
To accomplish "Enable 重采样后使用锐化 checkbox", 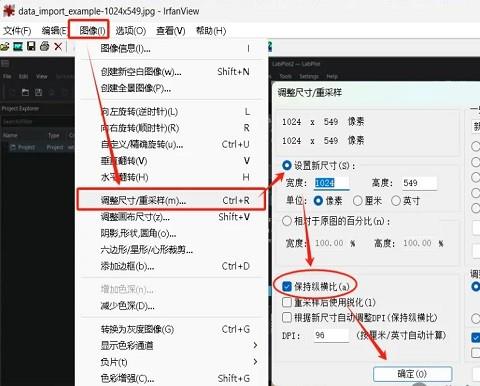I will 287,302.
